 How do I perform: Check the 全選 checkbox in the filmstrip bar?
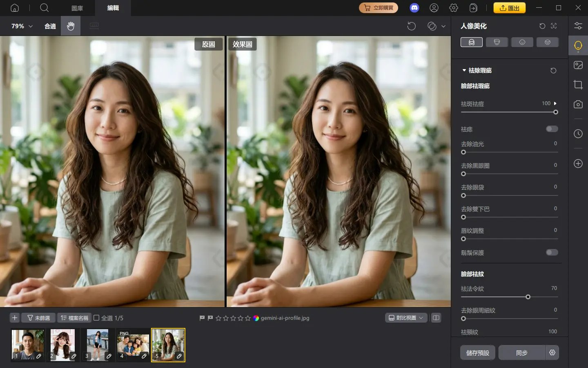(x=96, y=318)
